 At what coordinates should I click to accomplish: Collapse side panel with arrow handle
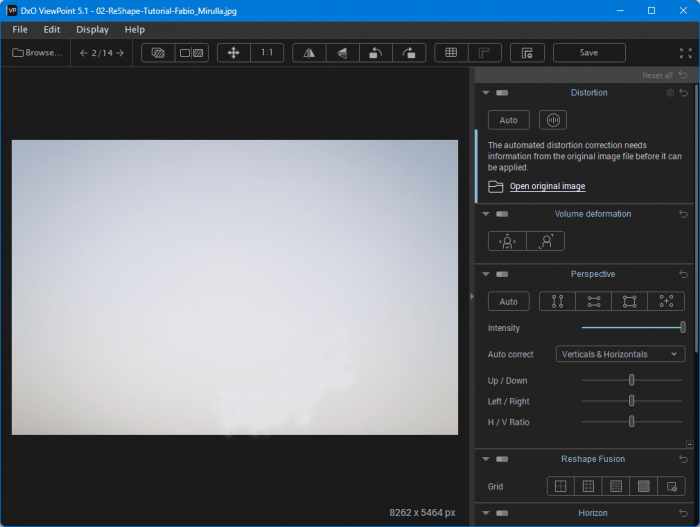472,296
